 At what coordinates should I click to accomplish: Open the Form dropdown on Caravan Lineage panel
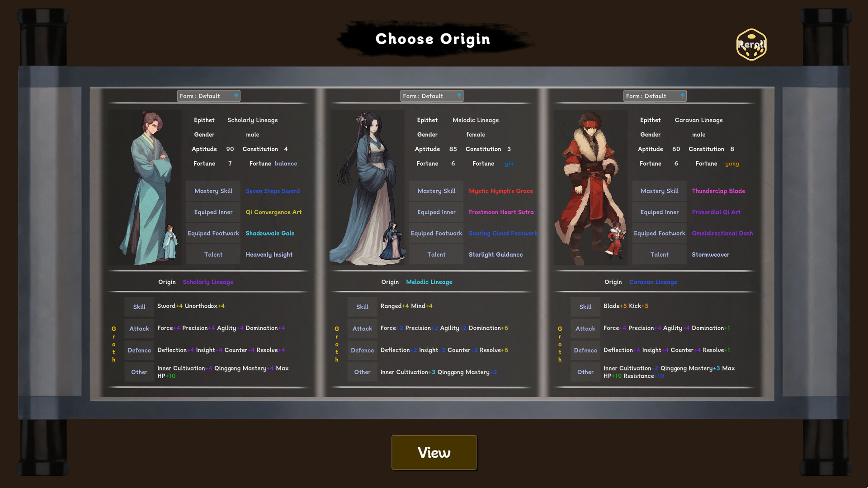click(655, 96)
